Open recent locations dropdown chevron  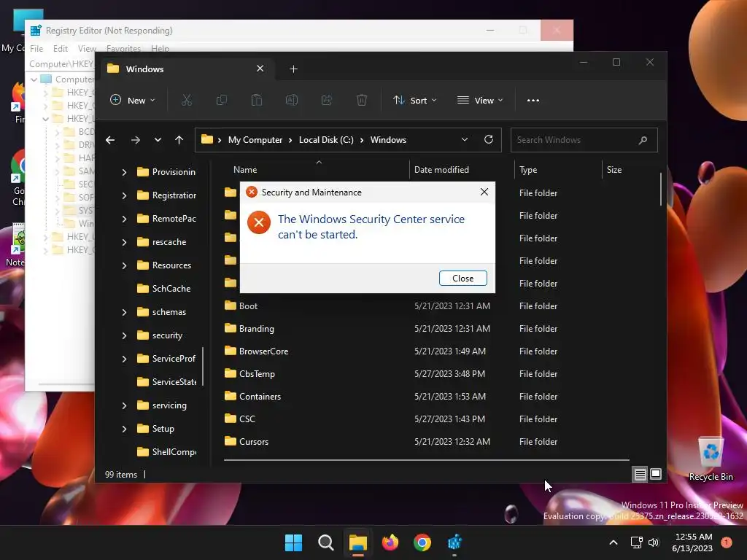(158, 140)
